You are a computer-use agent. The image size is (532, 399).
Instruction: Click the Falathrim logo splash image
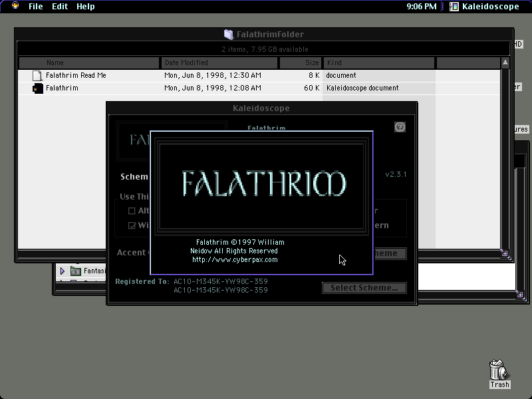(x=261, y=186)
